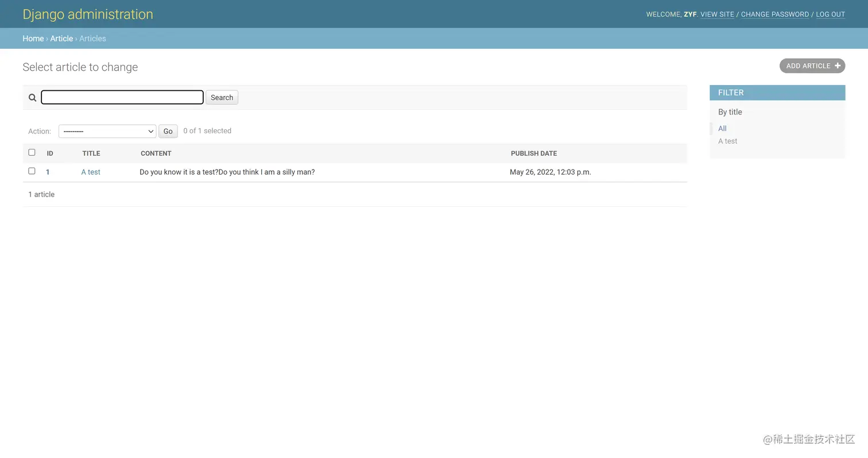Click the 'Do you know it is a test?' content cell
The height and width of the screenshot is (458, 868).
(x=227, y=172)
